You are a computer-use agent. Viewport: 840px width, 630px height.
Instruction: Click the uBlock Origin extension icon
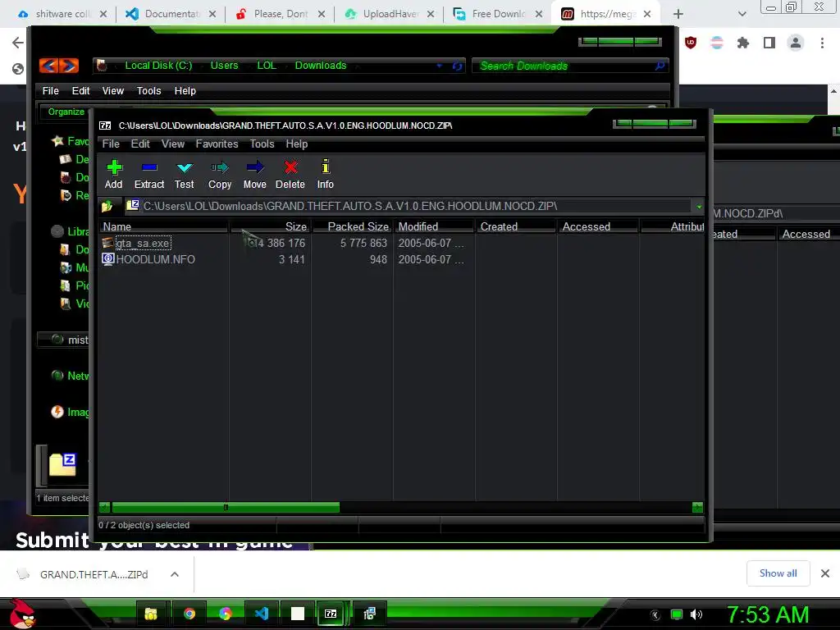pos(691,43)
